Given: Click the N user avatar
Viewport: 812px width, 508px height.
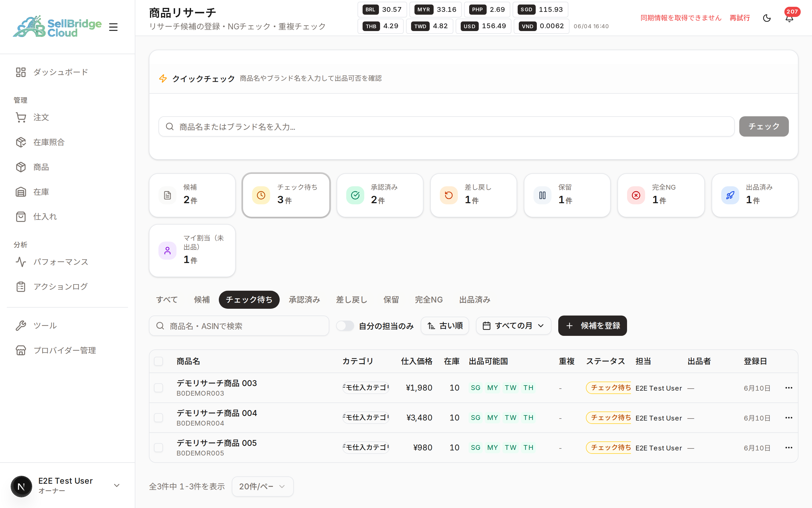Looking at the screenshot, I should 21,486.
